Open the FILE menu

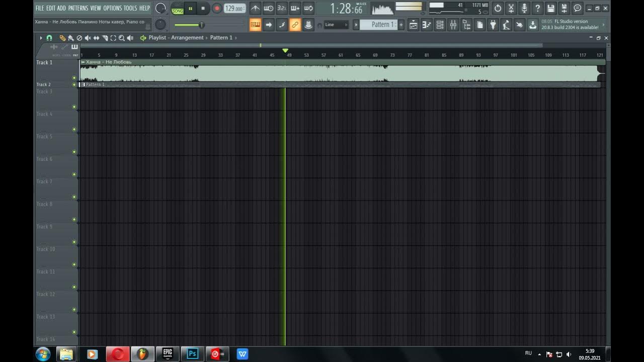40,8
